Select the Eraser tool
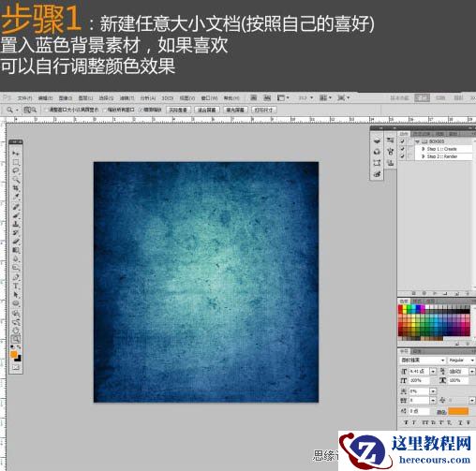 16,242
